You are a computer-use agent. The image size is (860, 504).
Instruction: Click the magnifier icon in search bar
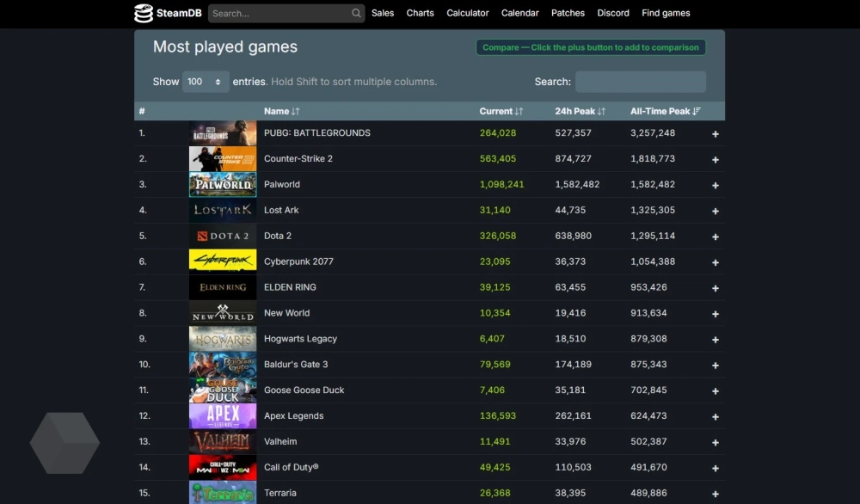click(356, 14)
